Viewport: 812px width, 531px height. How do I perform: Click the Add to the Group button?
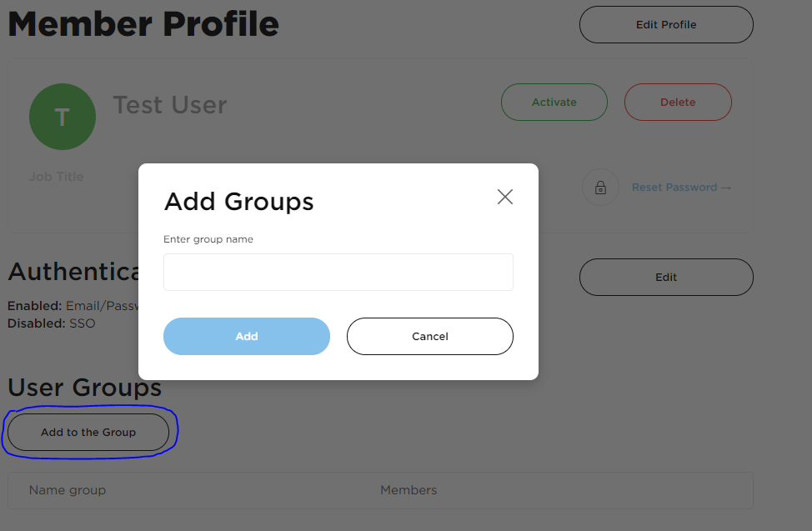tap(88, 432)
